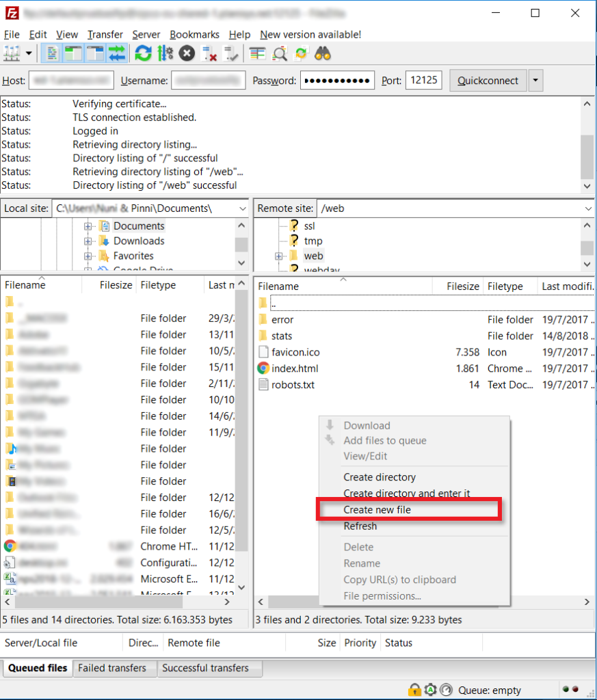This screenshot has height=700, width=597.
Task: Toggle display of the message log
Action: (x=52, y=53)
